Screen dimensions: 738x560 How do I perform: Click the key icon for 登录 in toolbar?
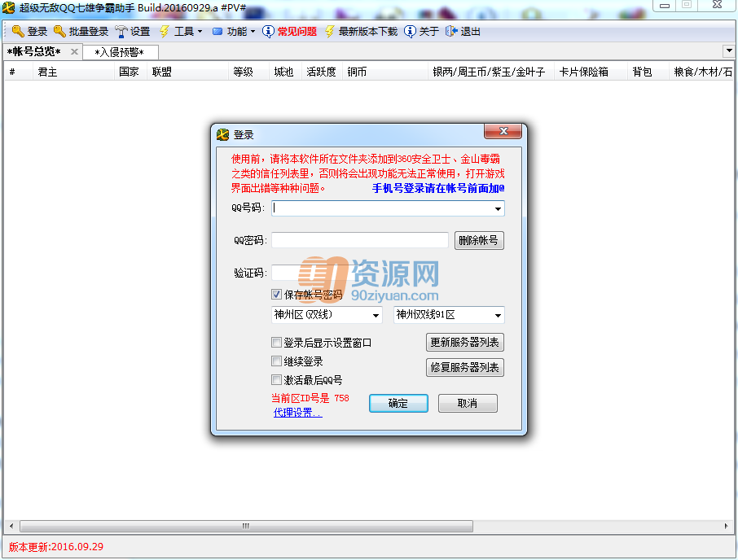click(18, 32)
